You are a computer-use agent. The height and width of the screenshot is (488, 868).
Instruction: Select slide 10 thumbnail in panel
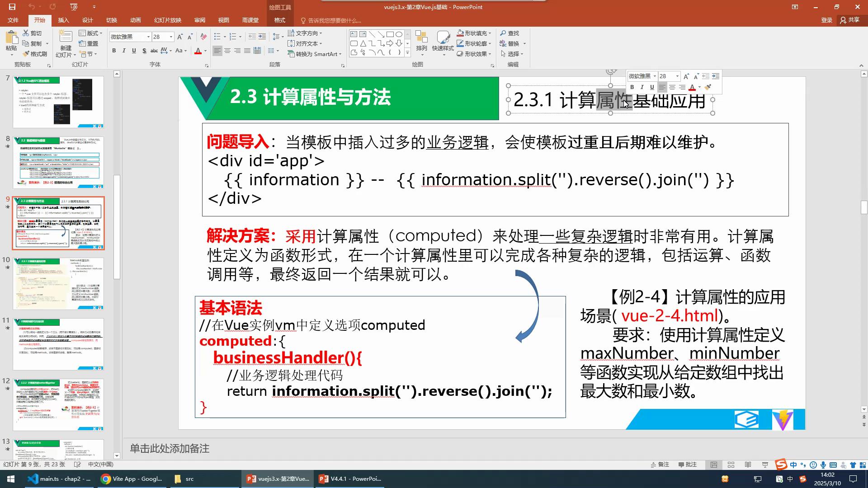[x=58, y=283]
